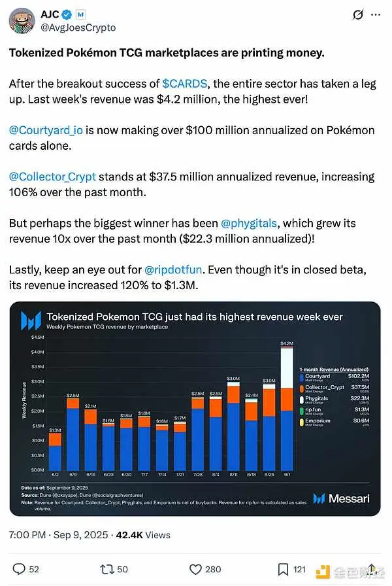
Task: Click the 7:00 PM Sep 9, 2025 timestamp
Action: point(58,535)
